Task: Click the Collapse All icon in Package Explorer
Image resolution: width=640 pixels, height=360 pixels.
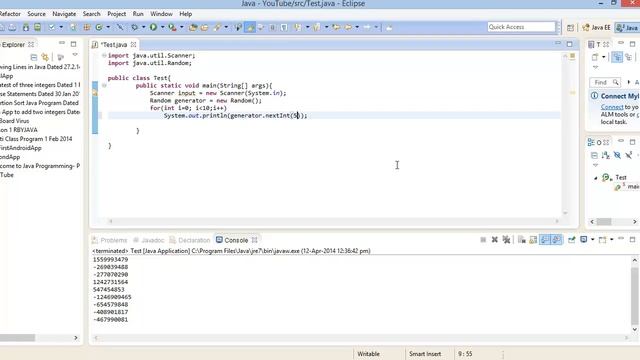Action: point(34,57)
